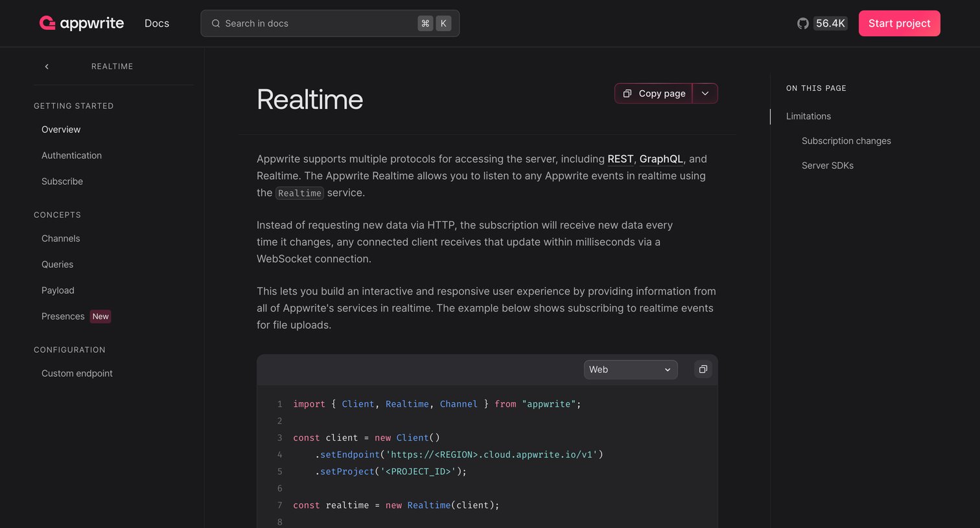The width and height of the screenshot is (980, 528).
Task: Focus the Search in docs field
Action: click(330, 23)
